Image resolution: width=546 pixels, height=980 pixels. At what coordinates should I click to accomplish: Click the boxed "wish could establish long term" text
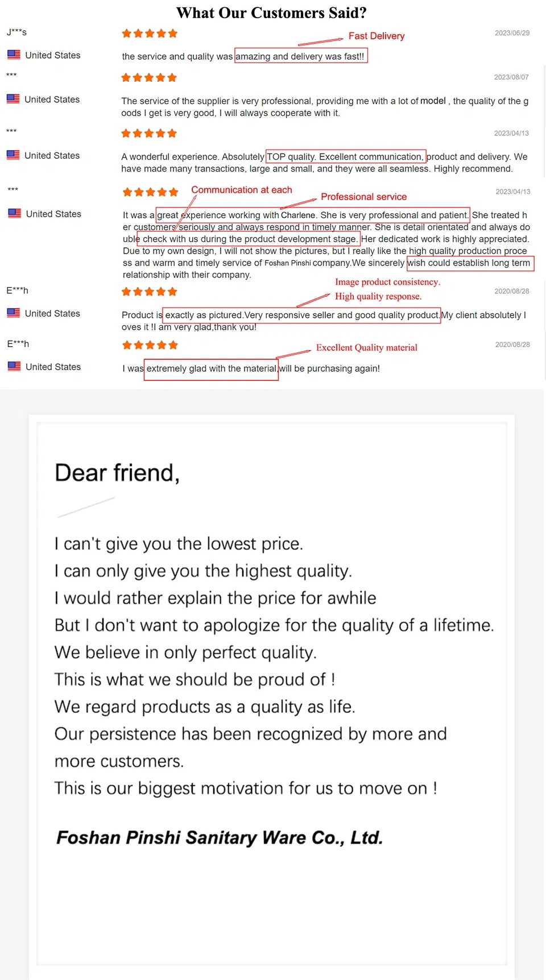469,263
